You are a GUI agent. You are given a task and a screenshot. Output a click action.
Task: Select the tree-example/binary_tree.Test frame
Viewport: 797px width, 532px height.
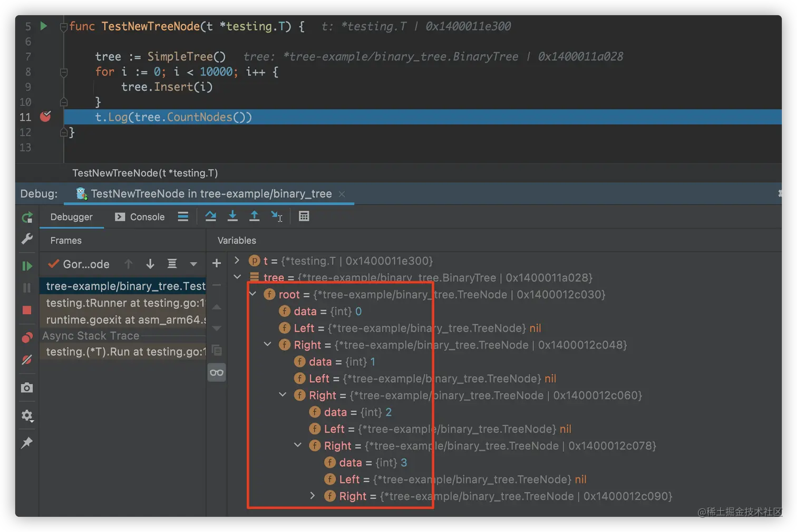click(123, 286)
